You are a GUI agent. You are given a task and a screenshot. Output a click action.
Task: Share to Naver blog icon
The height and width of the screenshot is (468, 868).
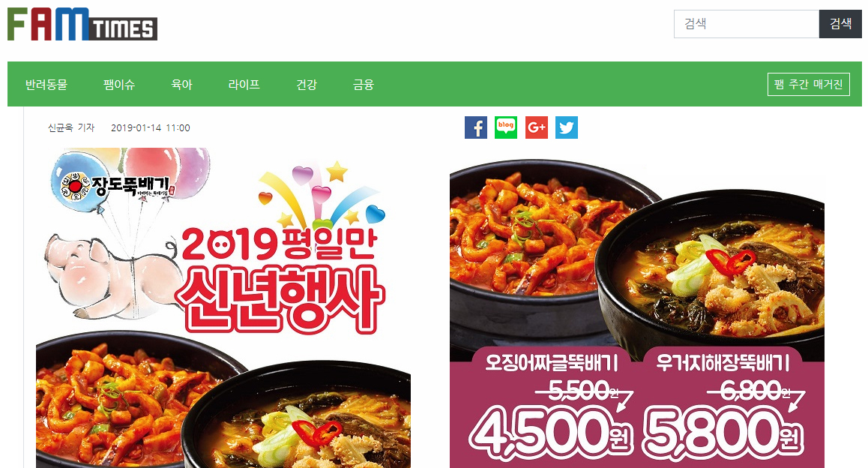pyautogui.click(x=505, y=127)
